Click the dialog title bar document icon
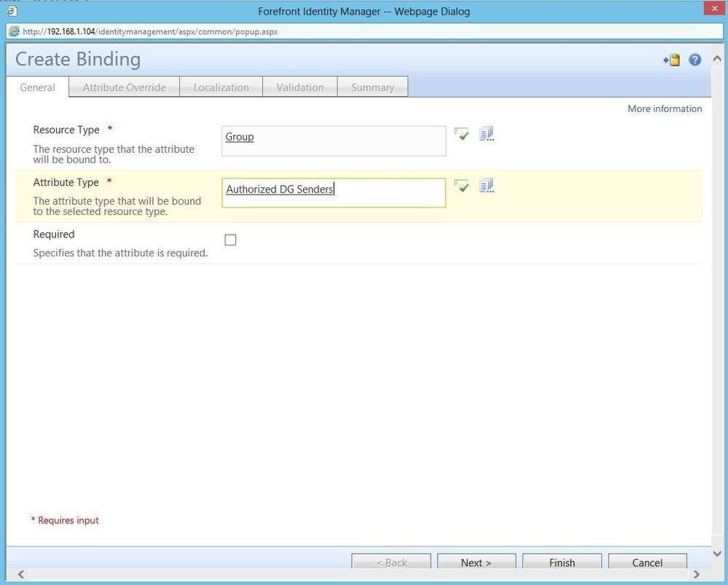The height and width of the screenshot is (585, 728). tap(12, 11)
